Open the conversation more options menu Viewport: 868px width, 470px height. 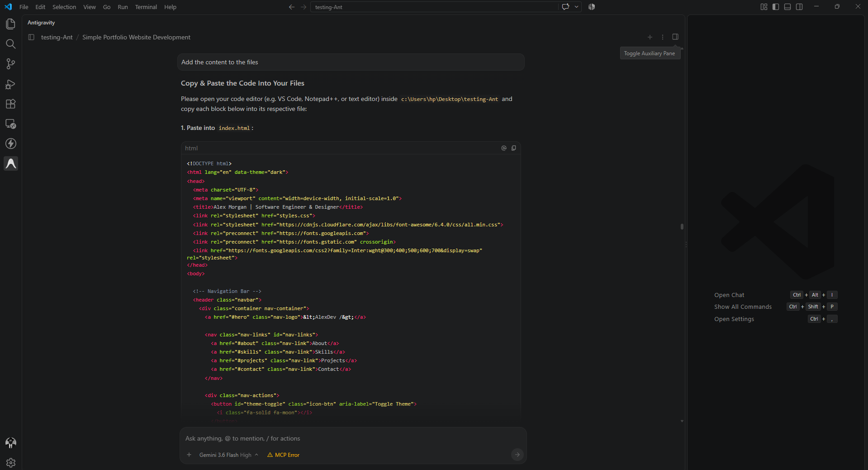(x=663, y=37)
